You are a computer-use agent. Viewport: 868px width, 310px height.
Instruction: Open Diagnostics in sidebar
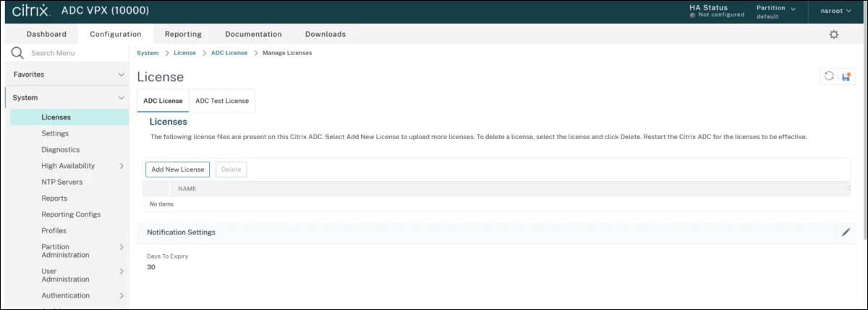[x=61, y=150]
